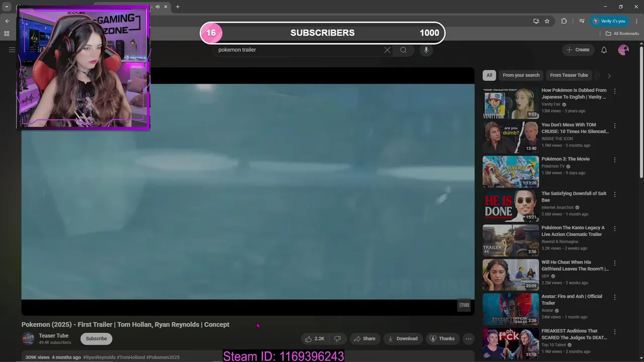Click Verify it's you profile button
This screenshot has width=644, height=362.
pos(609,21)
